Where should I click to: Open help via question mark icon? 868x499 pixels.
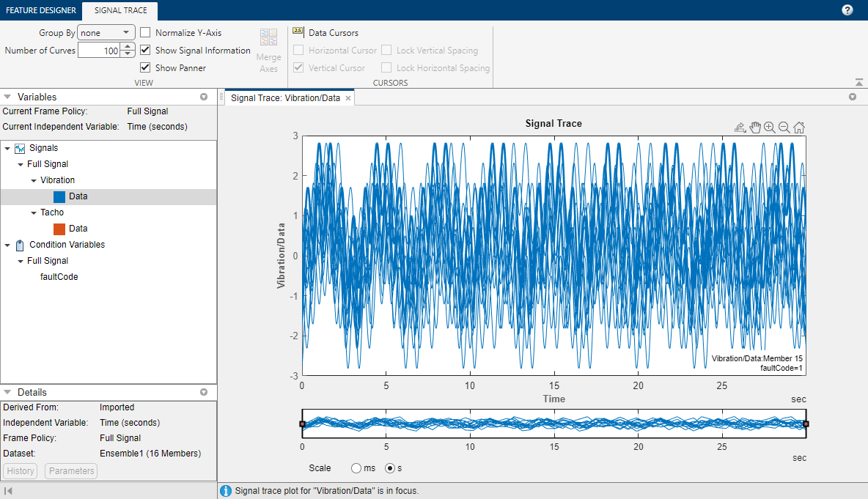coord(847,10)
